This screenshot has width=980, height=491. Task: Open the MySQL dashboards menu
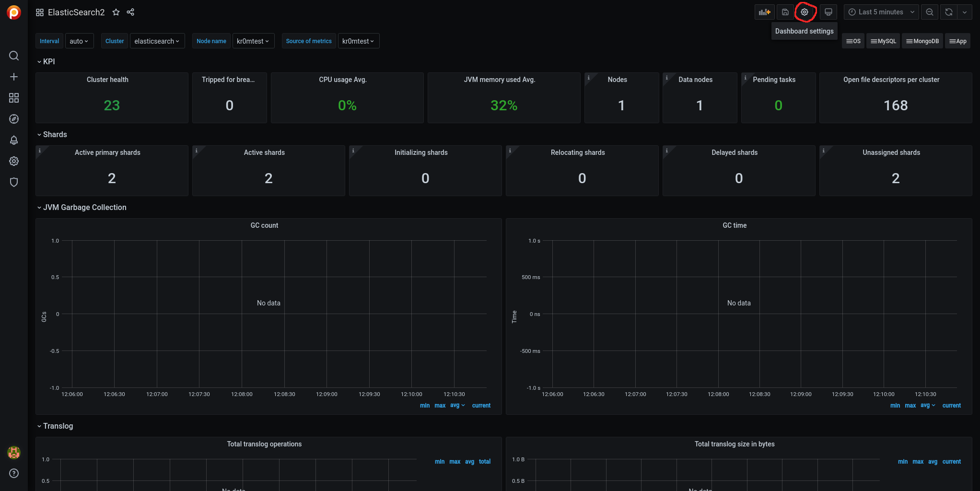[x=883, y=41]
